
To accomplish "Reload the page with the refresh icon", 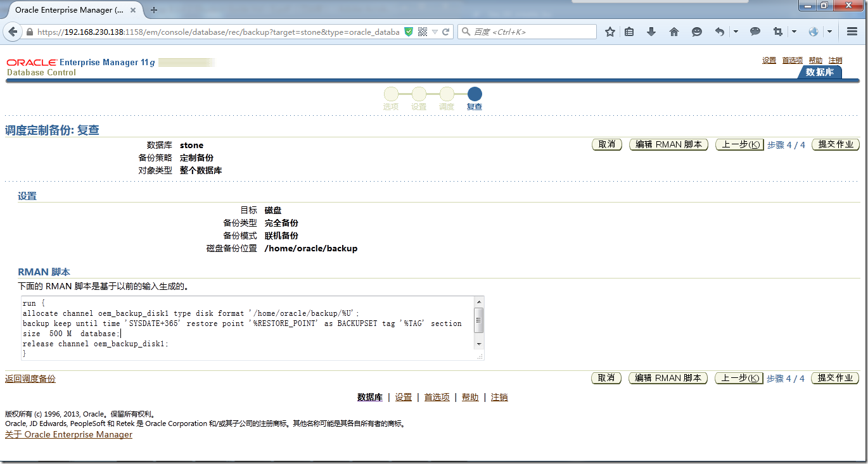I will 446,32.
